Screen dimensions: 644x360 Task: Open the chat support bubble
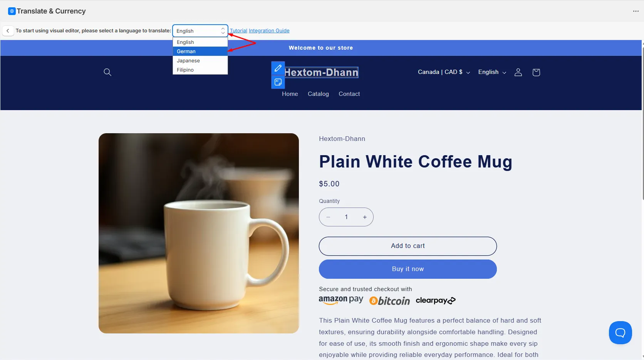click(x=620, y=333)
